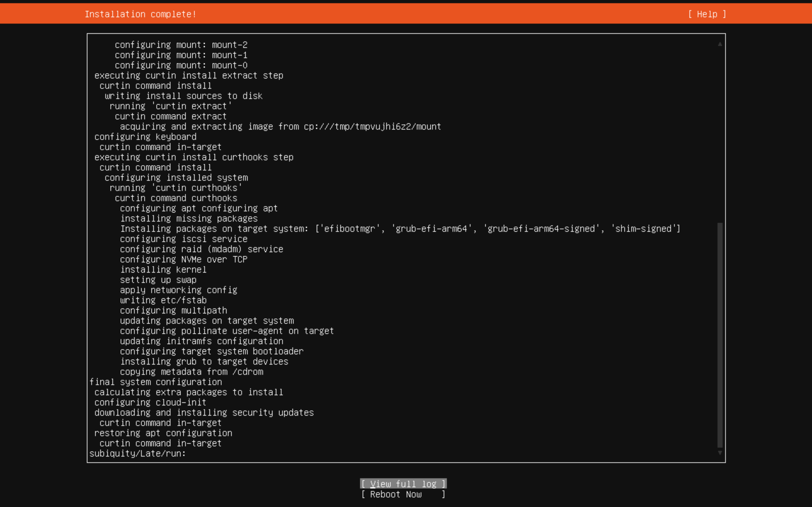The image size is (812, 507).
Task: Click 'configuring pollinate user-agent on target' line
Action: point(227,331)
